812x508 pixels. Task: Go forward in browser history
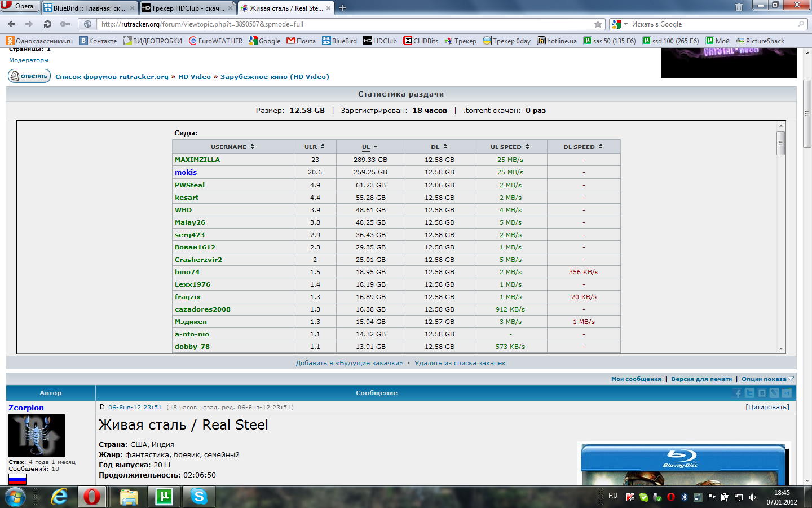(29, 24)
